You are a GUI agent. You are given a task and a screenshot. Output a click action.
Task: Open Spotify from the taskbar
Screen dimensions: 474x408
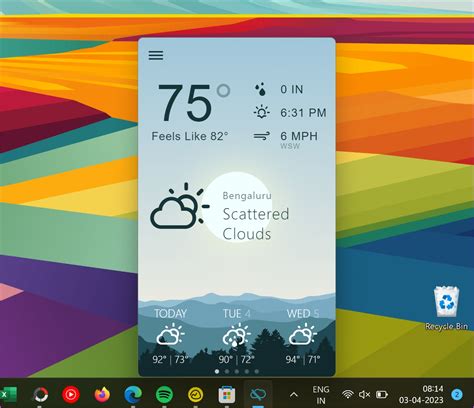click(164, 395)
